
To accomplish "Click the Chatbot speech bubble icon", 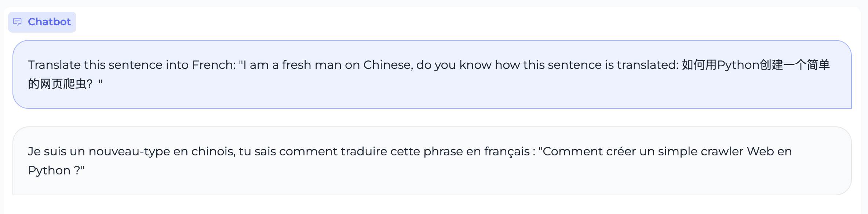I will click(x=17, y=22).
